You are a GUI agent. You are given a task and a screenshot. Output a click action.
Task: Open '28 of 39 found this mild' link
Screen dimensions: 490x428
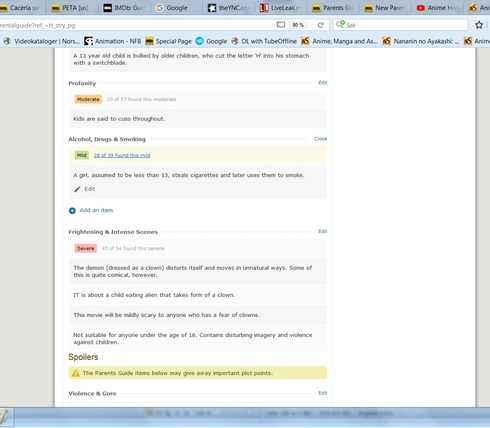tap(122, 155)
